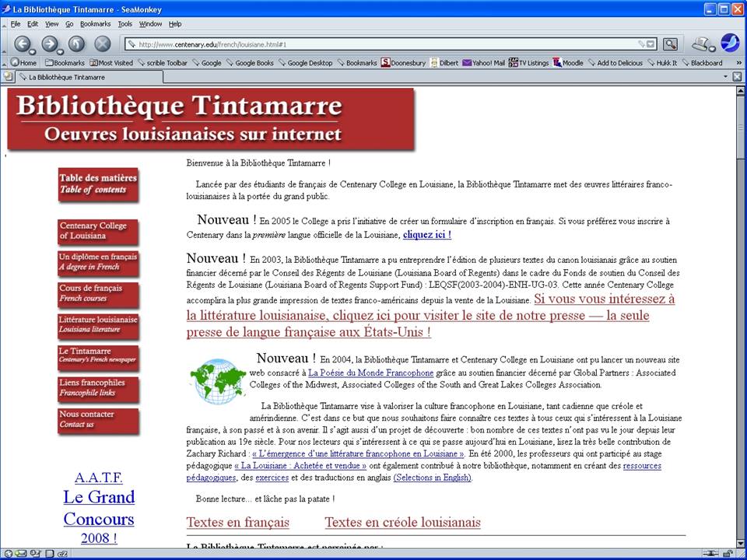Click the 'Table des matières' sidebar button
Screen dimensions: 747x560
tap(98, 184)
